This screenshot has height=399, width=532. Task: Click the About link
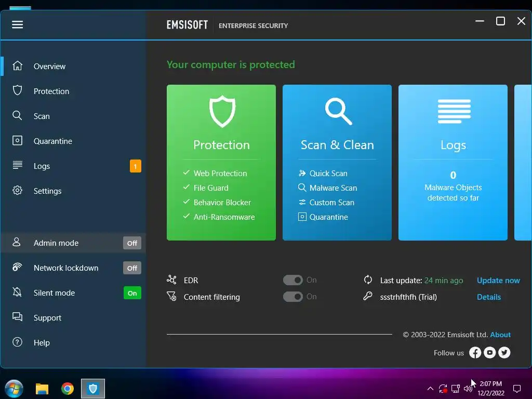tap(500, 335)
